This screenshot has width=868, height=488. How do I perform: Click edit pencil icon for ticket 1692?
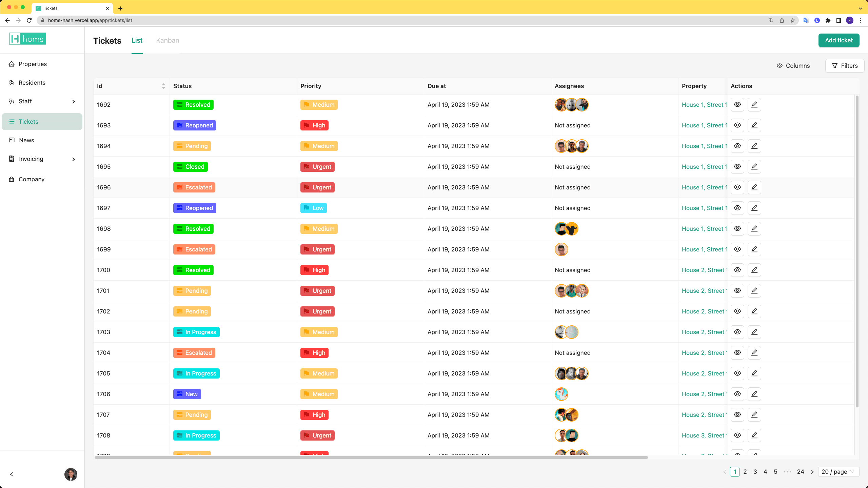tap(754, 105)
